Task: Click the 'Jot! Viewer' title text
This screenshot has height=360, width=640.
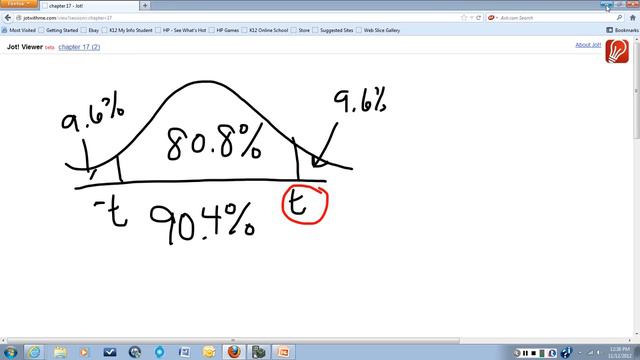Action: 24,47
